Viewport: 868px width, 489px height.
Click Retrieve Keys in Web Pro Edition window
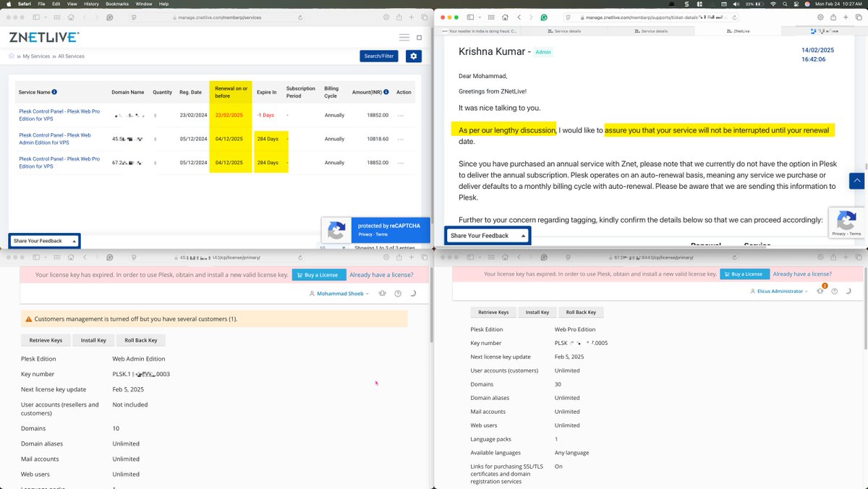(x=493, y=312)
